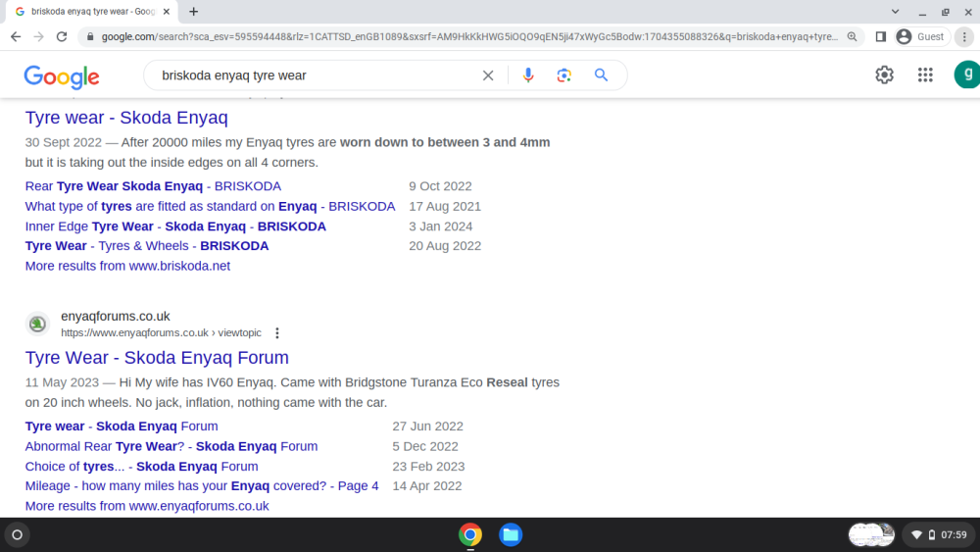The width and height of the screenshot is (980, 552).
Task: Open the Google apps grid
Action: coord(925,75)
